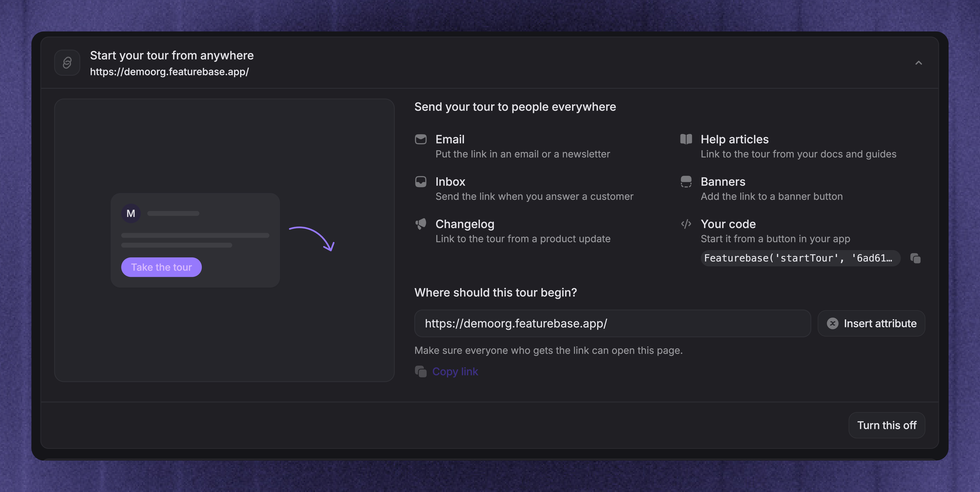Click the Changelog megaphone icon
Viewport: 980px width, 492px height.
pos(420,224)
